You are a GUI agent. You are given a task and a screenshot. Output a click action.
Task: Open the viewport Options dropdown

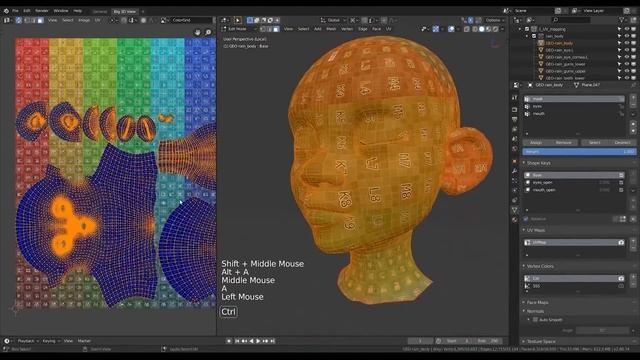[x=494, y=20]
